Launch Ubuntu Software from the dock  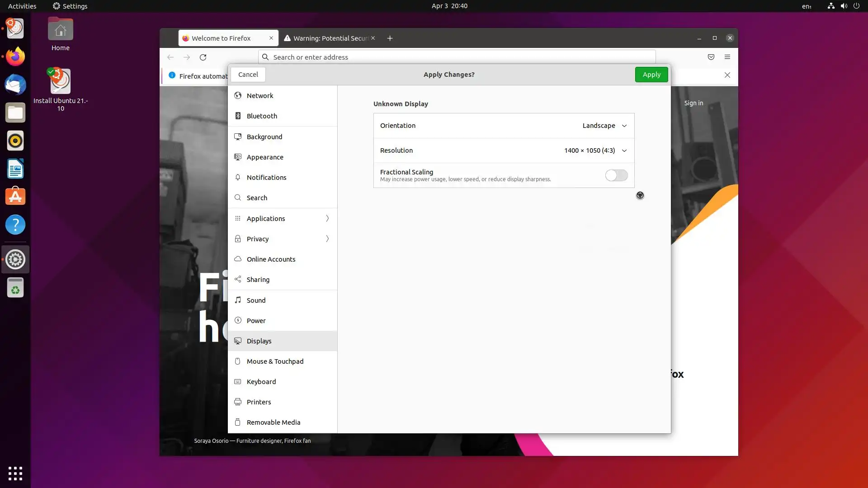[x=15, y=197]
